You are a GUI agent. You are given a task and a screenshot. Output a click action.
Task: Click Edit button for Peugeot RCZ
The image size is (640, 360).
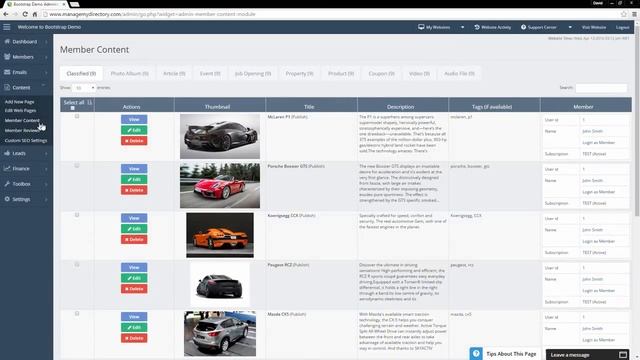[134, 278]
